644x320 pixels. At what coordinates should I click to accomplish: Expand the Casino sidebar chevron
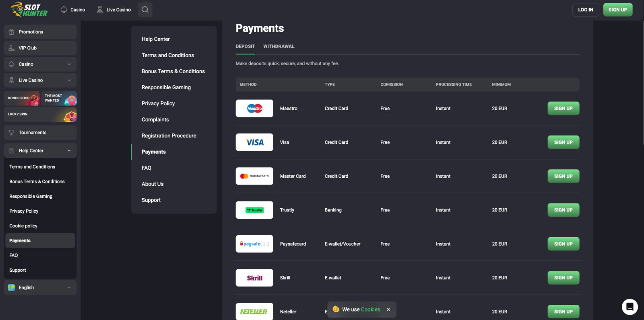[x=69, y=64]
